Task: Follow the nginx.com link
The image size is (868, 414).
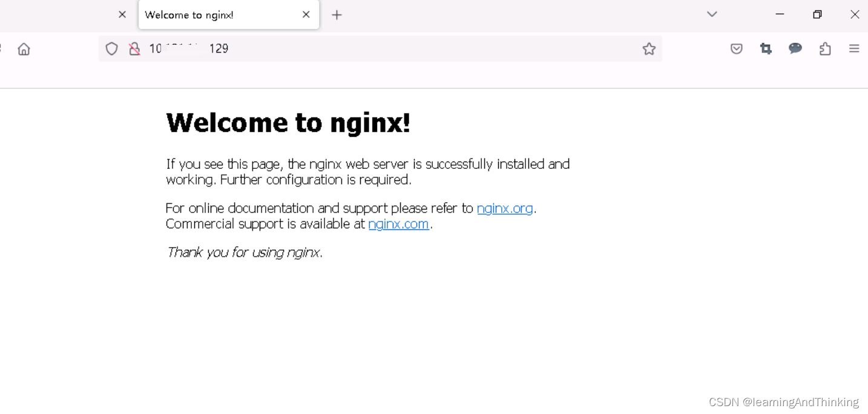Action: (x=399, y=224)
